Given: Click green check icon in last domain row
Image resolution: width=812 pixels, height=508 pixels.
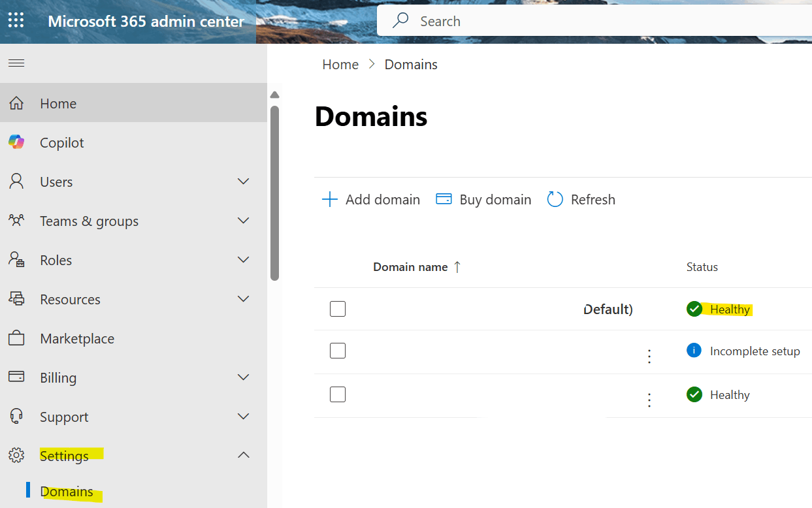Looking at the screenshot, I should tap(694, 394).
